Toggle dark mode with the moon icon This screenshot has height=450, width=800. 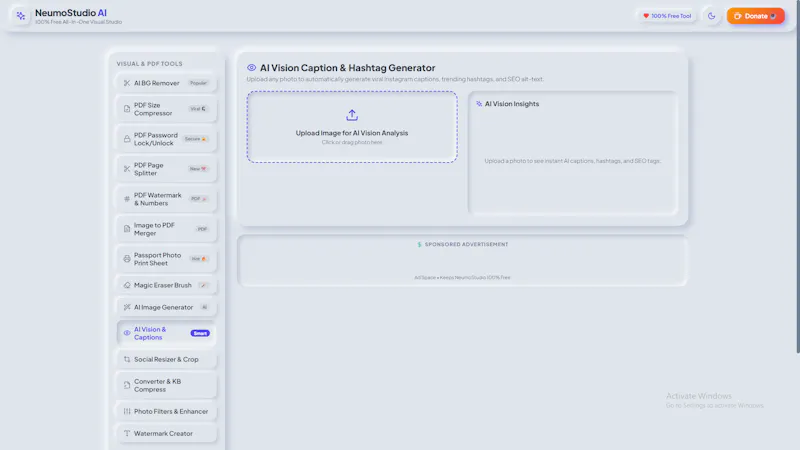click(x=711, y=16)
